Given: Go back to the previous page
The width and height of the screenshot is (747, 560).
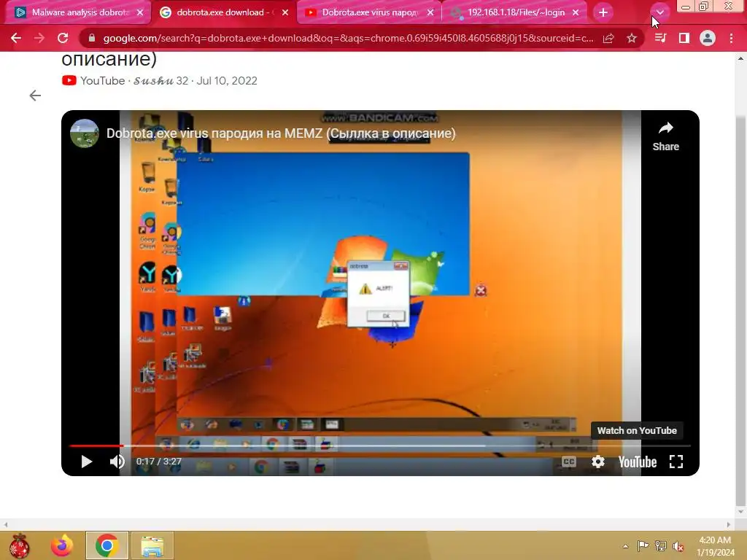Looking at the screenshot, I should pos(16,38).
